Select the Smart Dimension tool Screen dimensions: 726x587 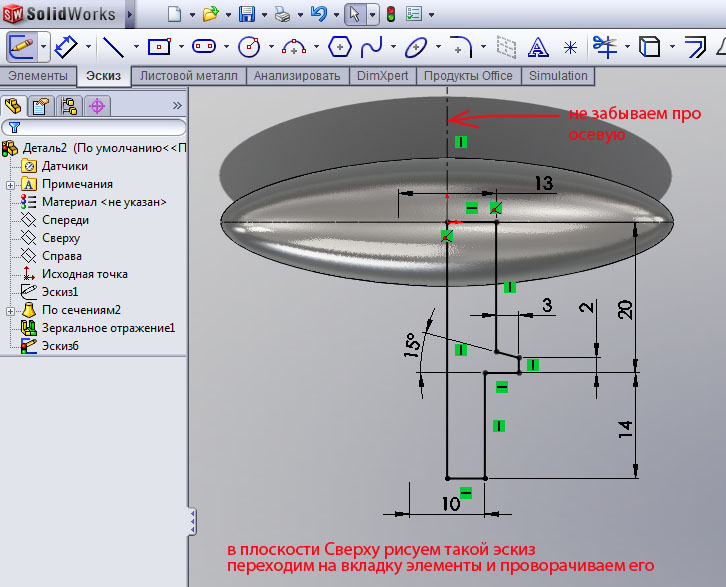(x=67, y=46)
